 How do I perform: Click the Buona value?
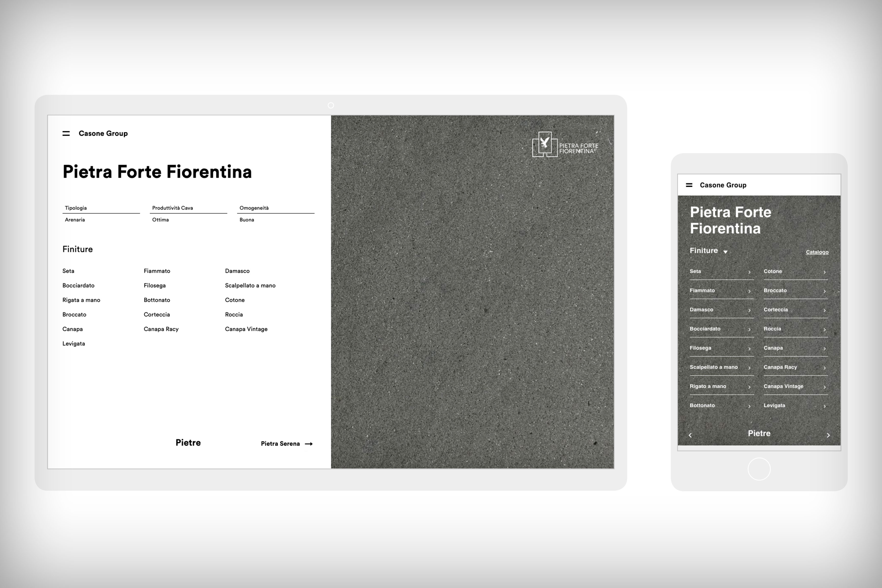[x=247, y=220]
